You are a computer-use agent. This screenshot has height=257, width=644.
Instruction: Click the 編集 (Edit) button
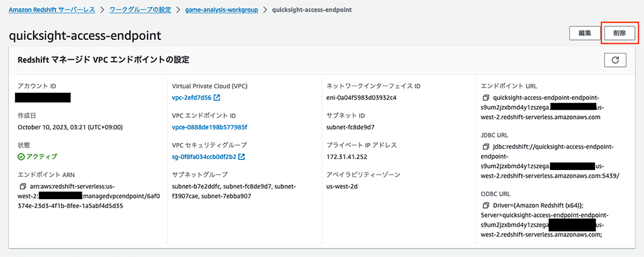pos(585,33)
